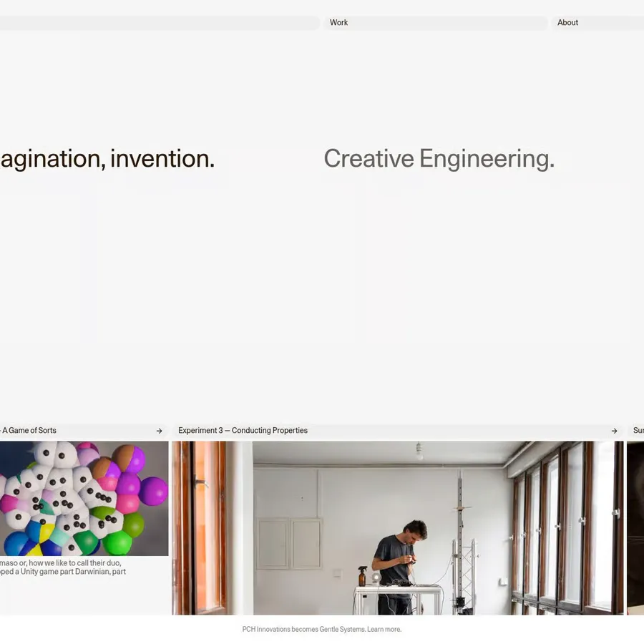Click the Creative Engineering headline
Screen dimensions: 644x644
[439, 159]
